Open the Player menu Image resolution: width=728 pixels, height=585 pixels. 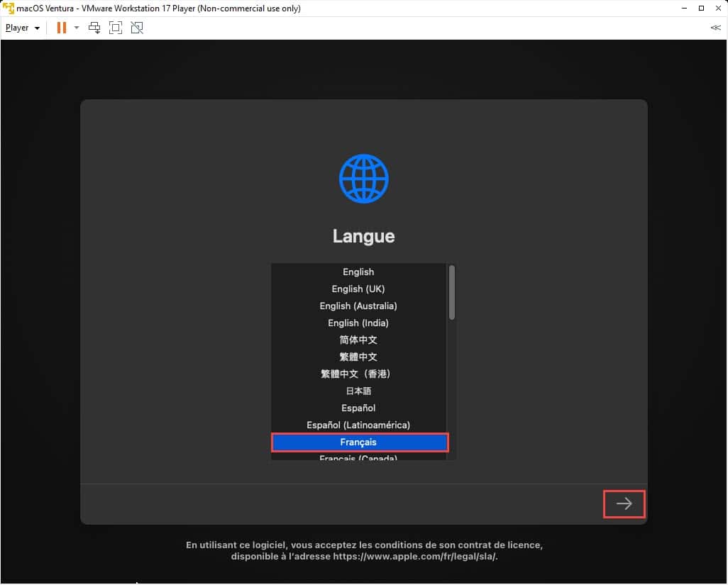[x=22, y=28]
